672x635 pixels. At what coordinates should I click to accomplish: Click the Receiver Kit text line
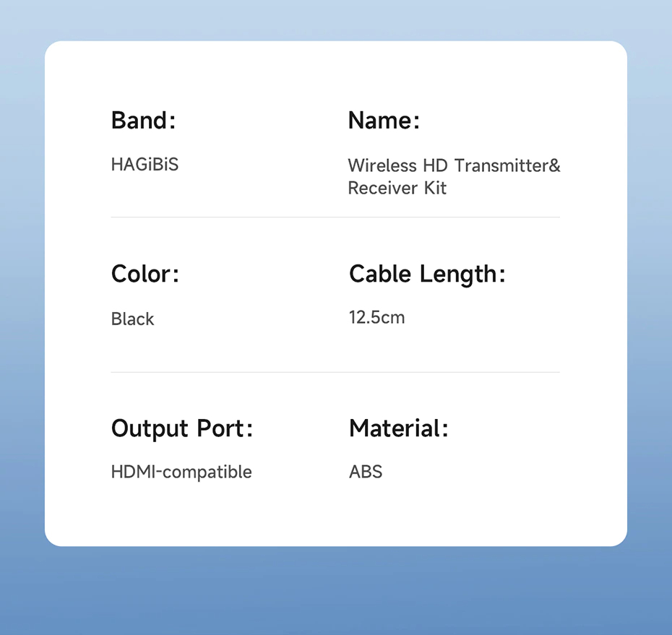click(397, 189)
